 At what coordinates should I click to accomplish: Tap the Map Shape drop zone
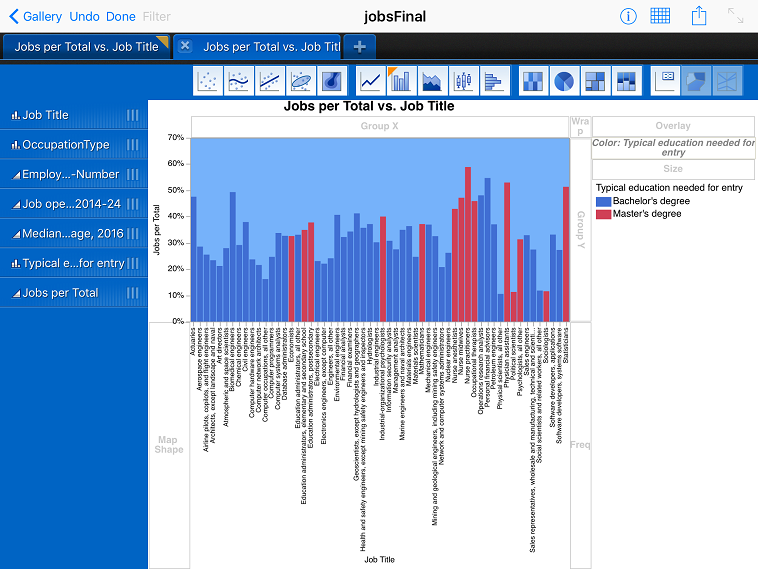[x=169, y=445]
